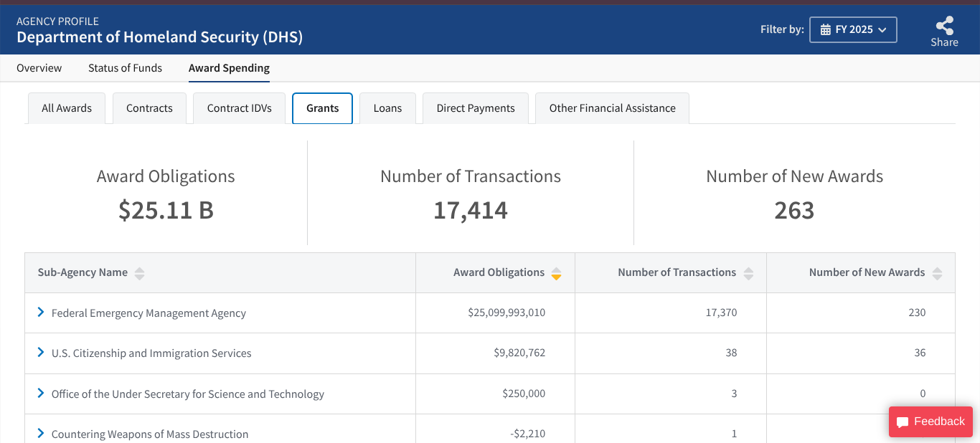Viewport: 980px width, 443px height.
Task: Expand U.S. Citizenship and Immigration Services row
Action: [x=41, y=353]
